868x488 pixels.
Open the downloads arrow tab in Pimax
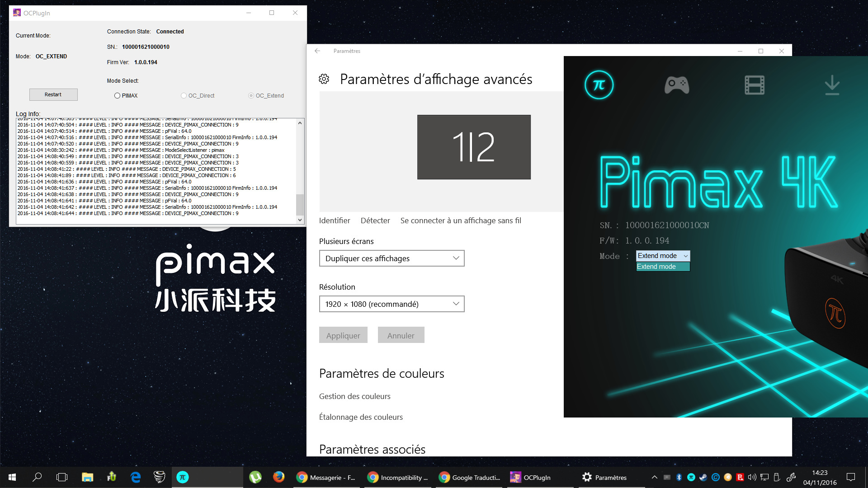[832, 85]
